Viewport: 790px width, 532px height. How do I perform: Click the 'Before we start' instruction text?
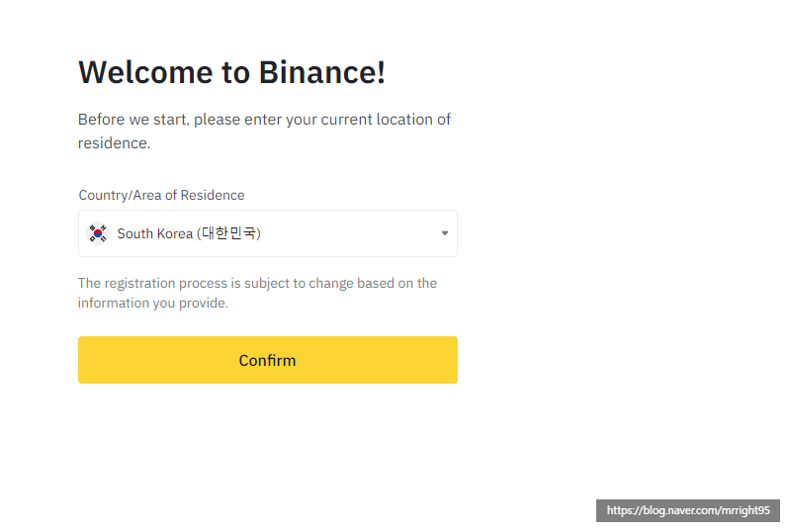click(264, 131)
